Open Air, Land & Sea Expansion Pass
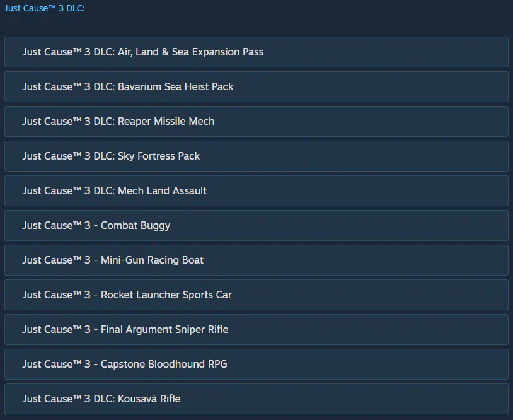Image resolution: width=513 pixels, height=420 pixels. (x=143, y=52)
